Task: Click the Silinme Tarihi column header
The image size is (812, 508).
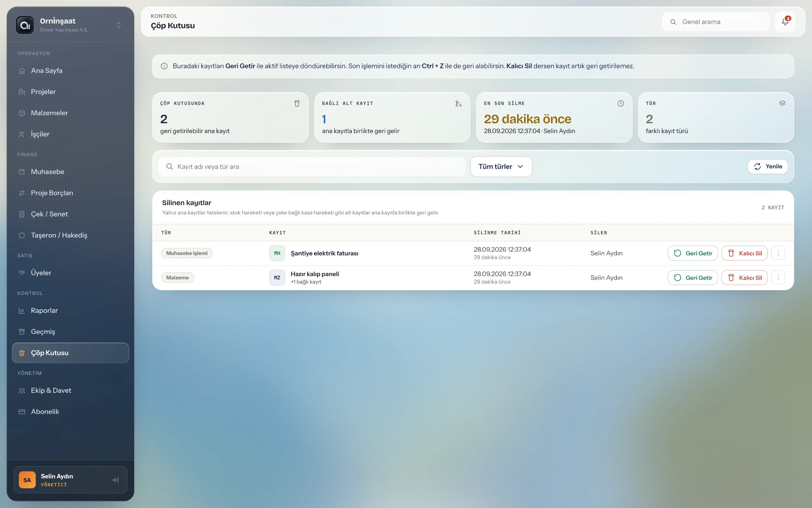Action: pyautogui.click(x=497, y=233)
